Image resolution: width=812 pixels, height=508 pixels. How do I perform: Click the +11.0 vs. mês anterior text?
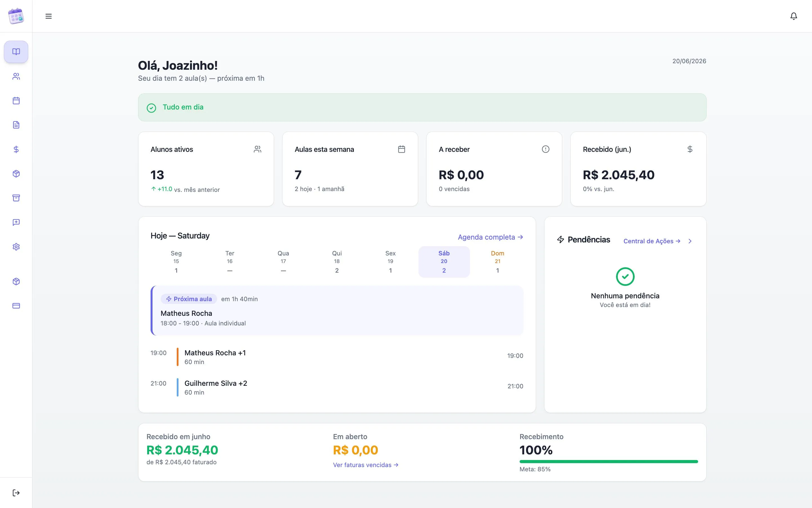click(x=185, y=189)
